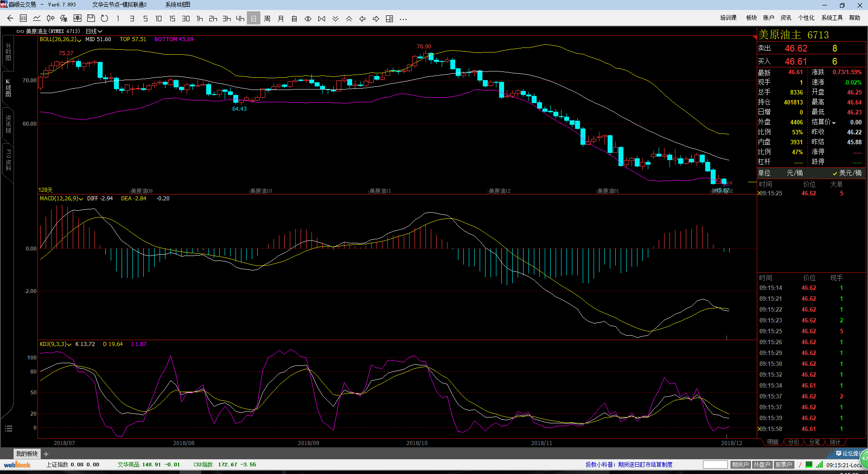Click the green grid connection status icon
This screenshot has height=474, width=868.
(x=809, y=465)
